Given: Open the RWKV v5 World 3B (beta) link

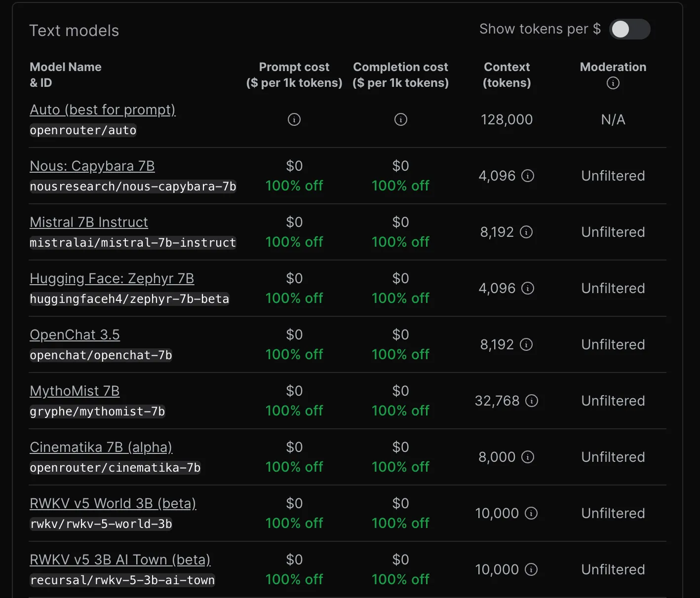Looking at the screenshot, I should (x=113, y=503).
